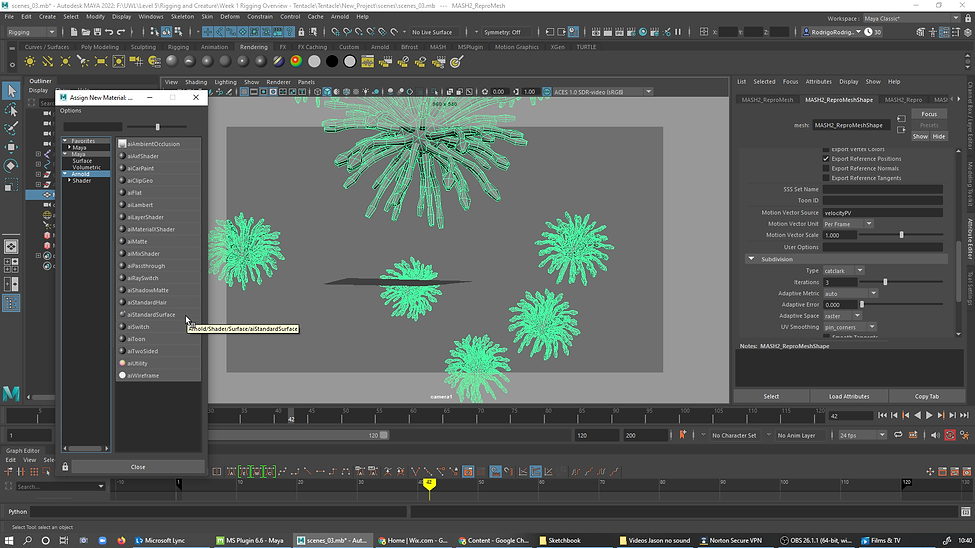Adjust icon size slider in Assign New Material

click(x=157, y=127)
